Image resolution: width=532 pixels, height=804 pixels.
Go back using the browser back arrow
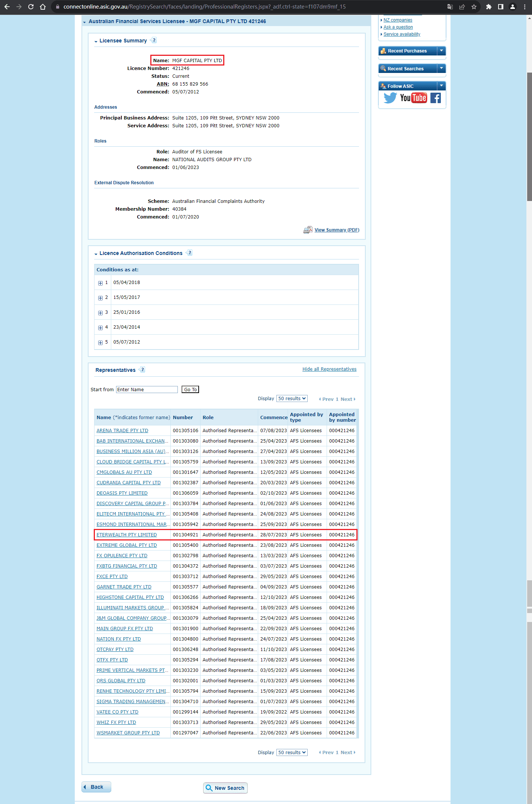coord(7,7)
